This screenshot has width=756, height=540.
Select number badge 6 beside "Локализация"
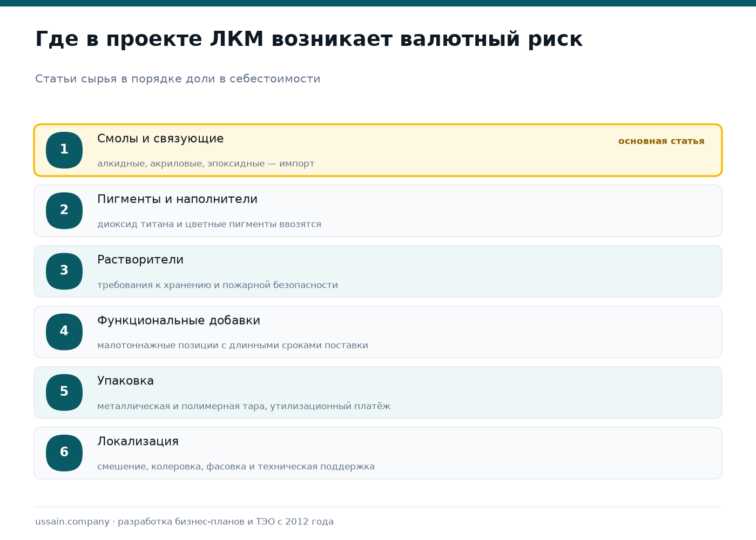64,453
